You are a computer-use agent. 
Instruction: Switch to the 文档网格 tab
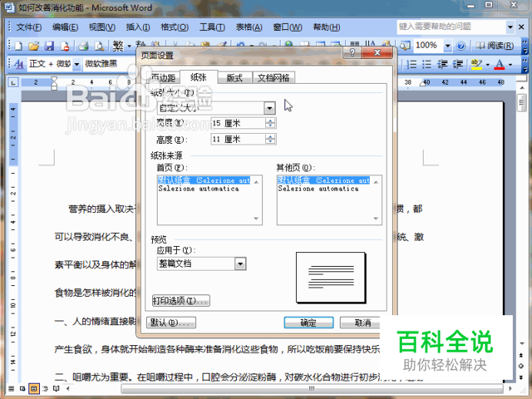coord(274,78)
